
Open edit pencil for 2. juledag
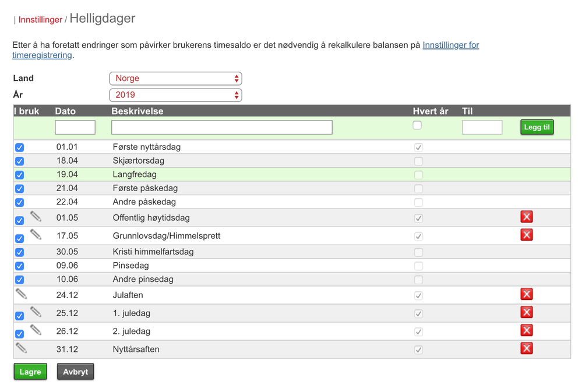coord(36,330)
